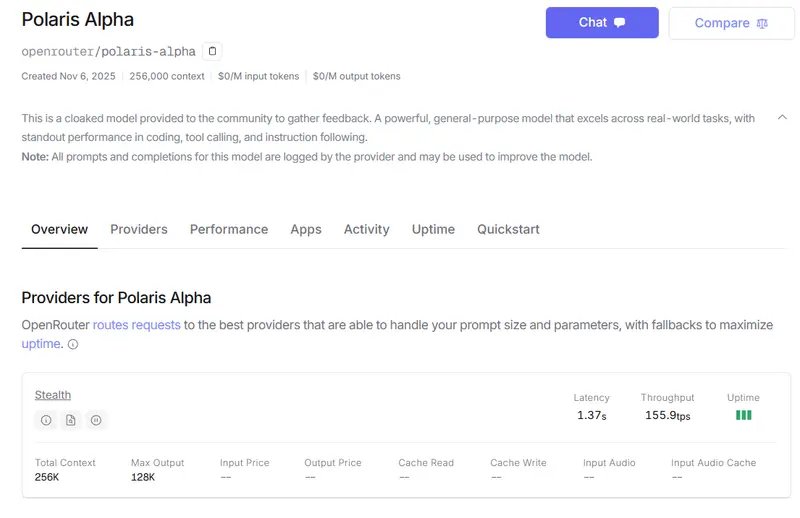Open the "uptime" hyperlink in description

point(41,344)
